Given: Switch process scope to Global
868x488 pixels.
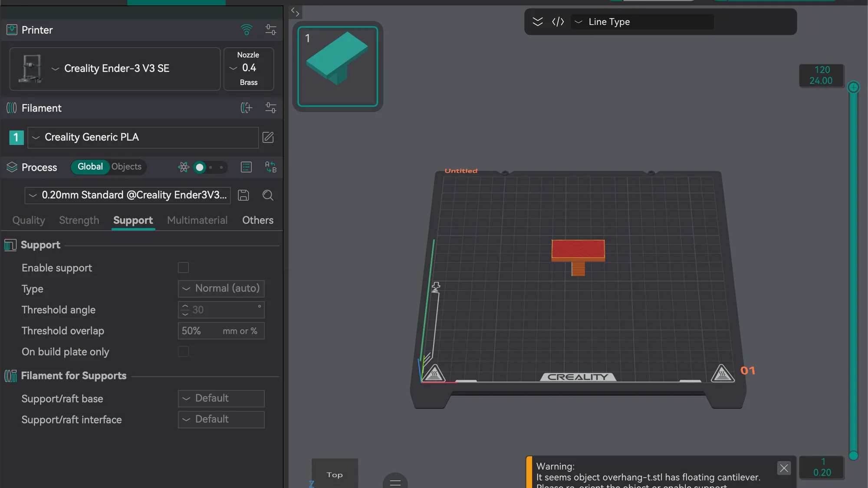Looking at the screenshot, I should coord(90,167).
